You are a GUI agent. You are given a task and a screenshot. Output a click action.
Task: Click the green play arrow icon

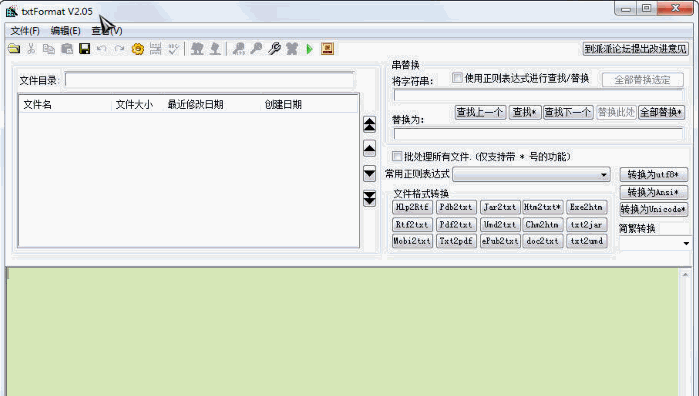(x=309, y=49)
